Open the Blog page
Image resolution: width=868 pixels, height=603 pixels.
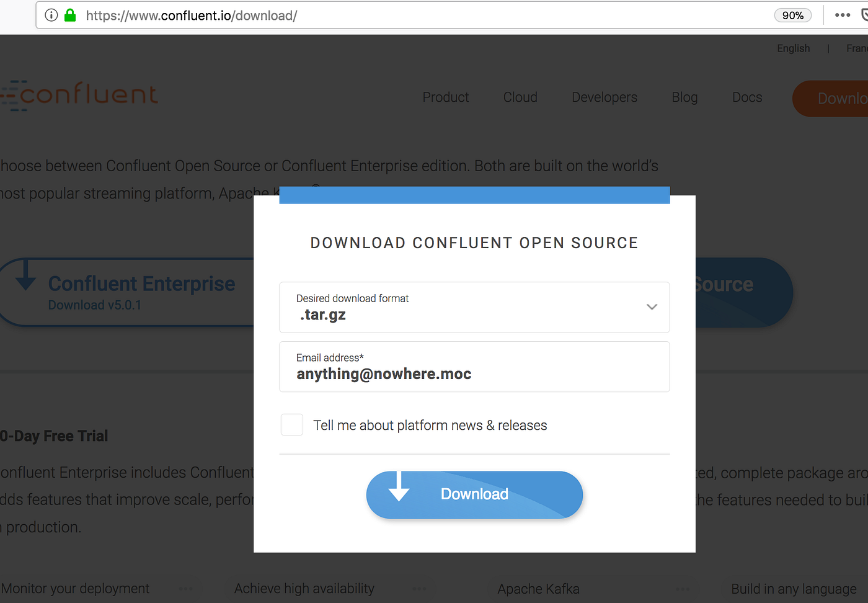pyautogui.click(x=685, y=97)
